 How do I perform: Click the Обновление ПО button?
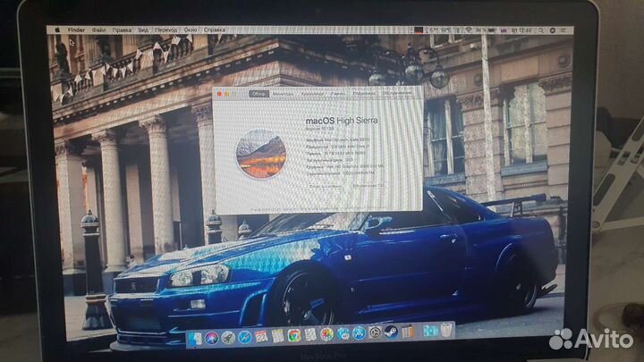tap(369, 186)
